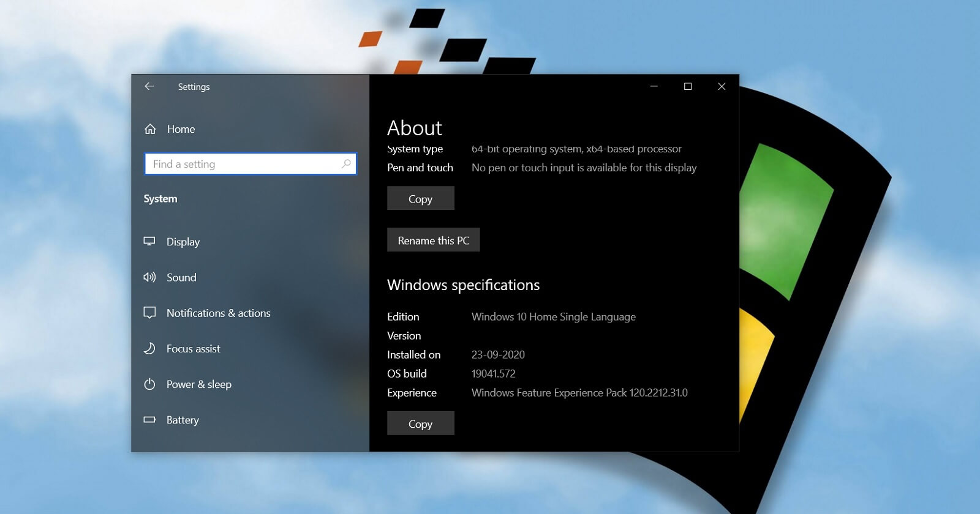Click the Settings window title
Screen dimensions: 980x514
[x=194, y=87]
